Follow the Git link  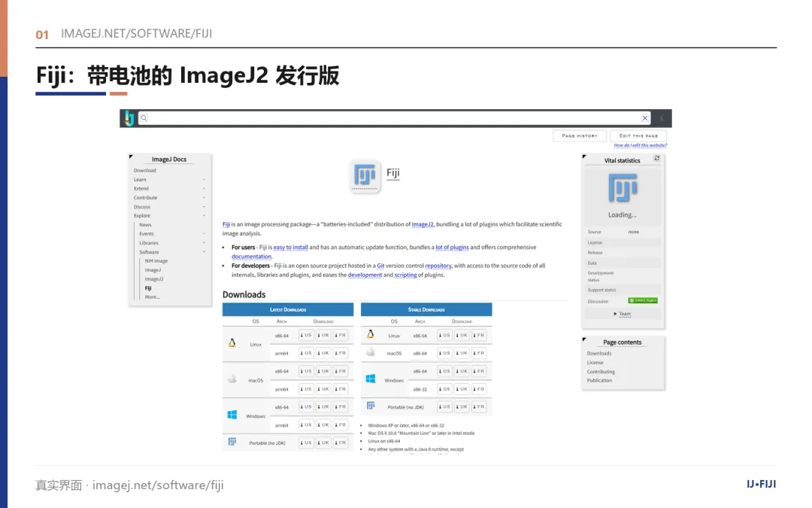(x=380, y=266)
